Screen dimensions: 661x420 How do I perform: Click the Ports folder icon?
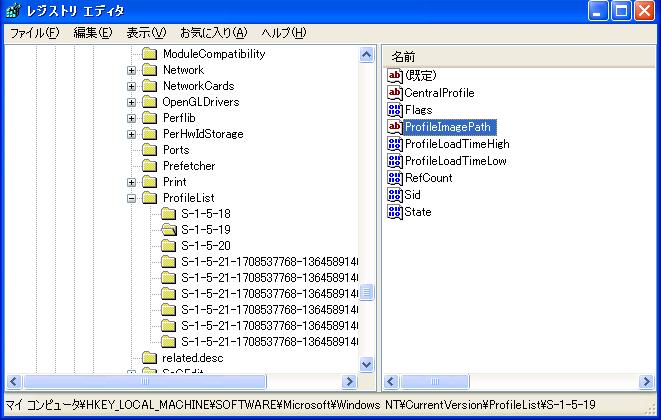[x=150, y=150]
